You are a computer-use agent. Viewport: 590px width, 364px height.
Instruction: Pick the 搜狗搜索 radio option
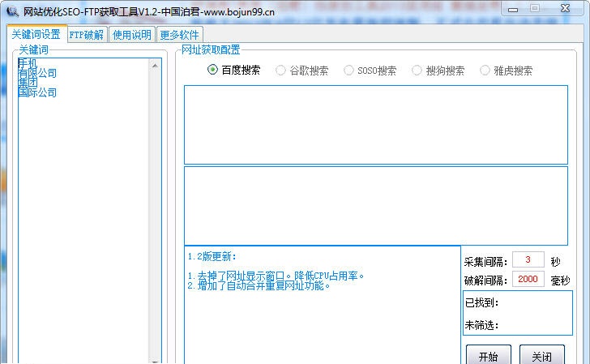coord(417,71)
